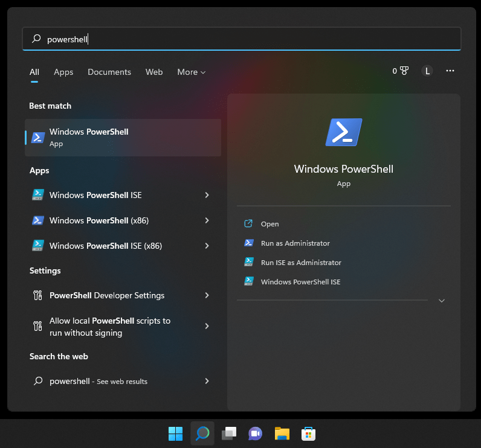This screenshot has width=481, height=448.
Task: Click the Windows PowerShell (x86) app icon
Action: 38,220
